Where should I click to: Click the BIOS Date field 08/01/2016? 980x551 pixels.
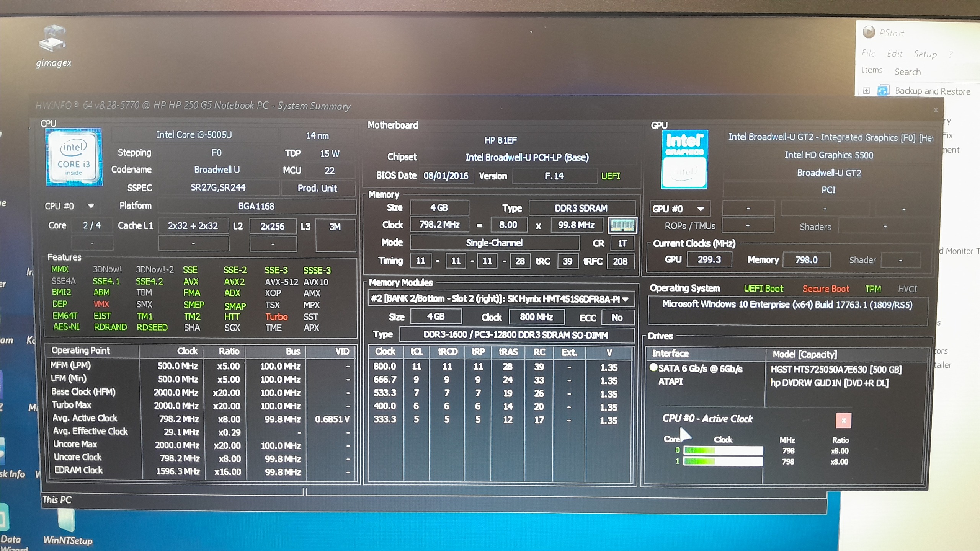pyautogui.click(x=446, y=176)
